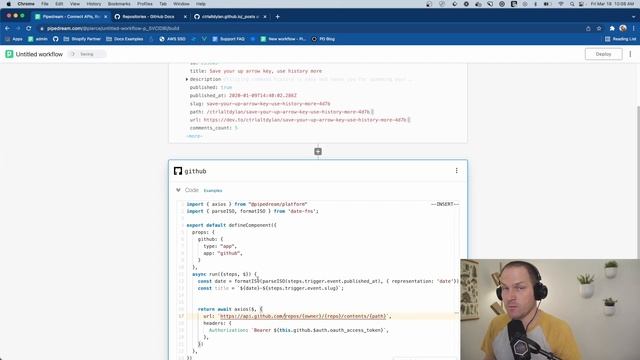The image size is (640, 360).
Task: Add a step with the plus connector
Action: (318, 151)
